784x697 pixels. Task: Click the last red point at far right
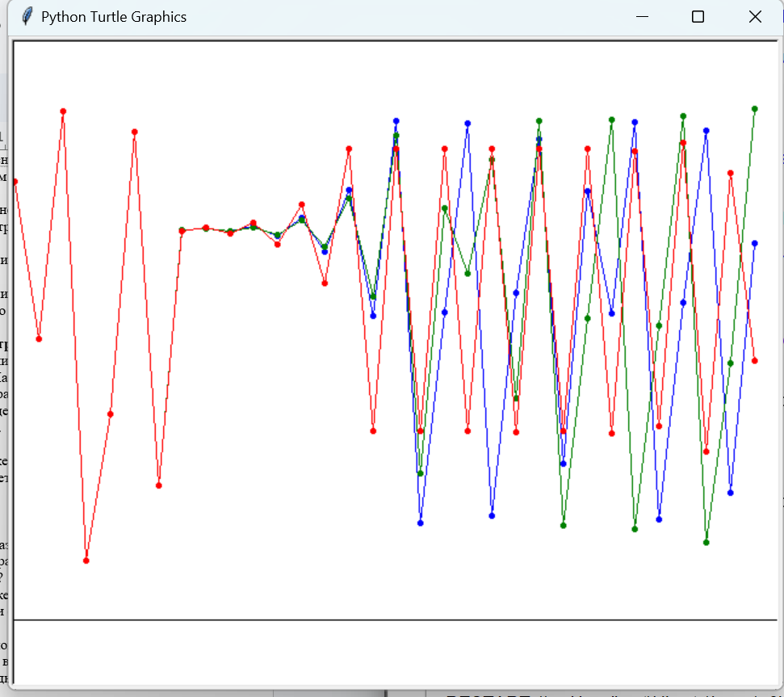pos(755,361)
